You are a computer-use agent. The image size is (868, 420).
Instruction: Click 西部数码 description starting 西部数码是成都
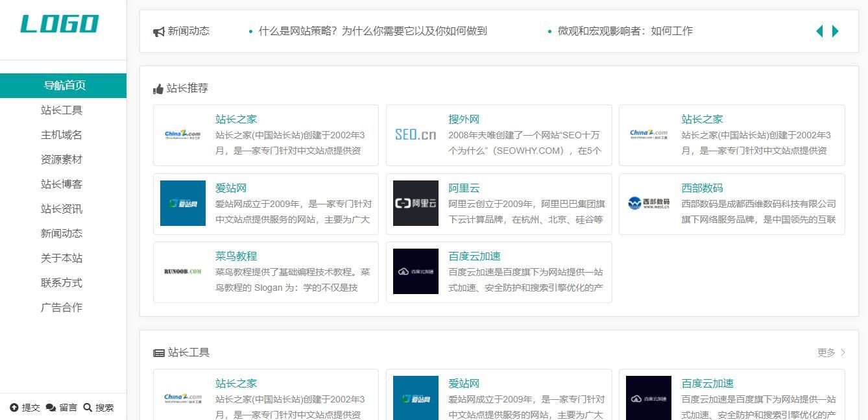(x=758, y=212)
